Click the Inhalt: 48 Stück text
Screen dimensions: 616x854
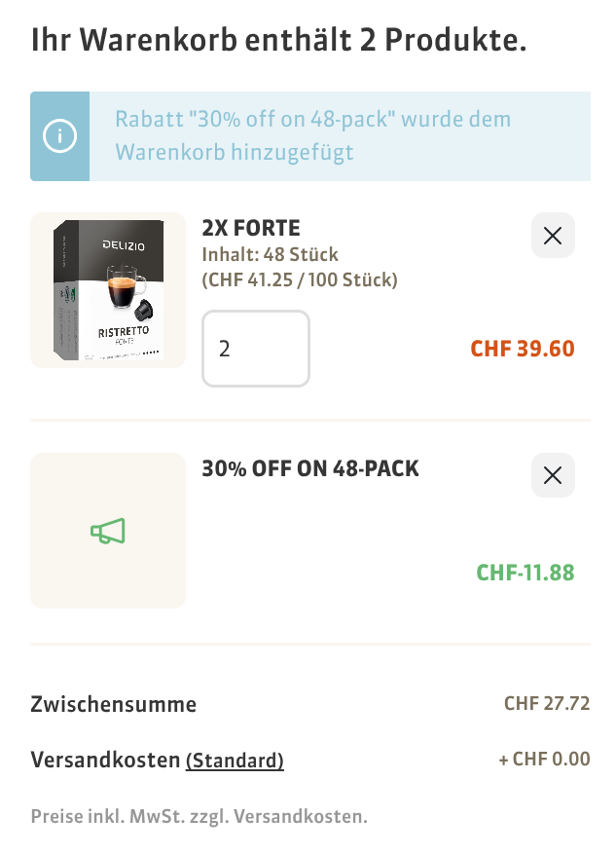click(270, 255)
